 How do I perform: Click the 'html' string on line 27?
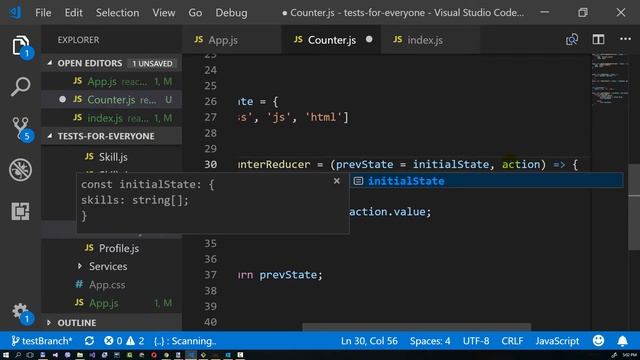tap(324, 117)
